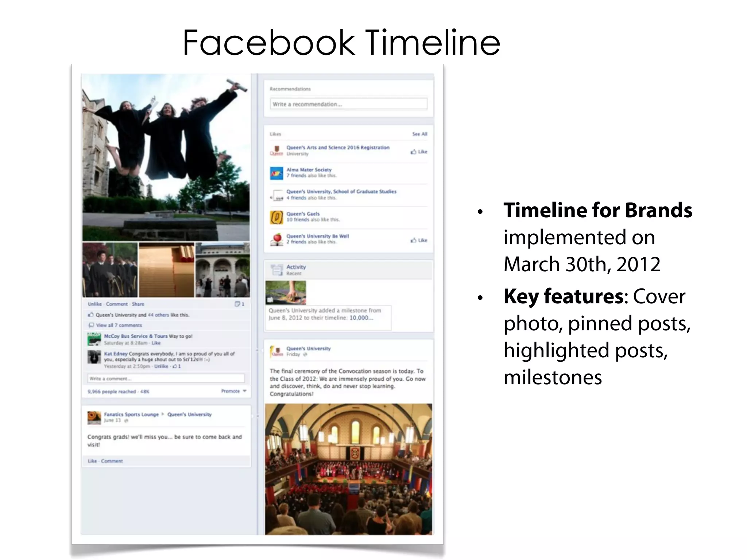Open Queen's University link in Fanatics post
747x560 pixels.
189,415
